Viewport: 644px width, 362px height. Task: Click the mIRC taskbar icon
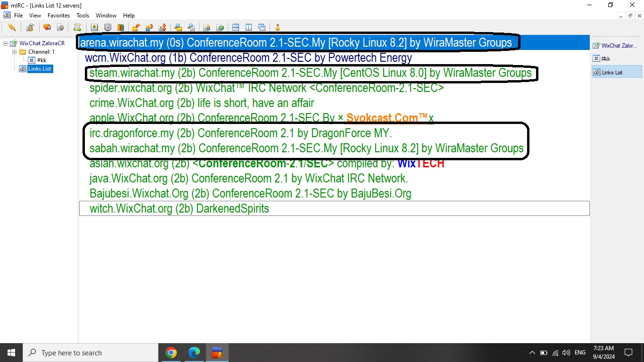tap(217, 353)
